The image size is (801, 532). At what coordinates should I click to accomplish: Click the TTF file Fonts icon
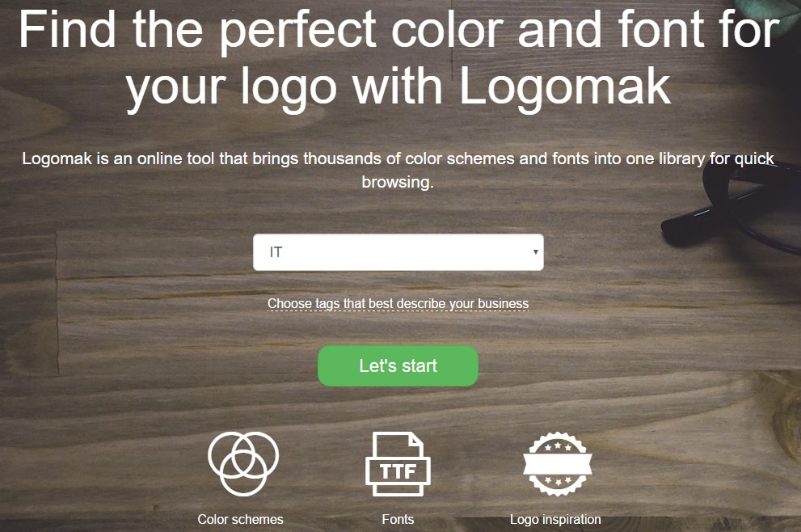coord(398,463)
